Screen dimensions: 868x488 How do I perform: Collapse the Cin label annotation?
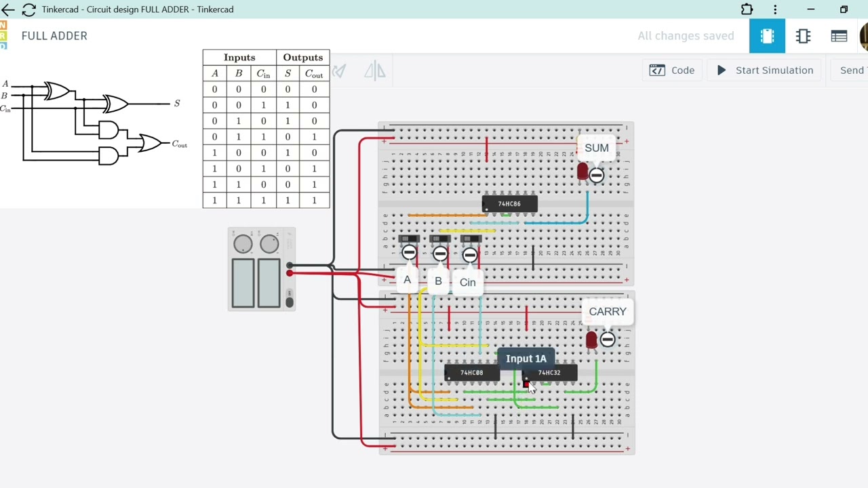coord(470,256)
